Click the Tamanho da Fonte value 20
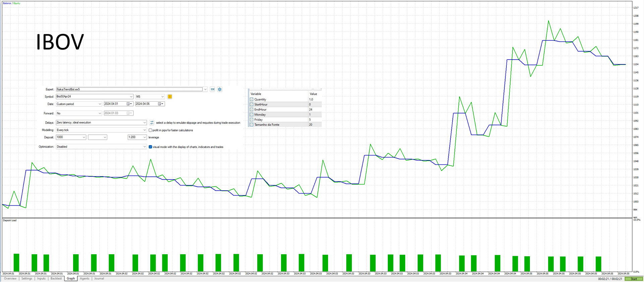644x282 pixels. 315,125
